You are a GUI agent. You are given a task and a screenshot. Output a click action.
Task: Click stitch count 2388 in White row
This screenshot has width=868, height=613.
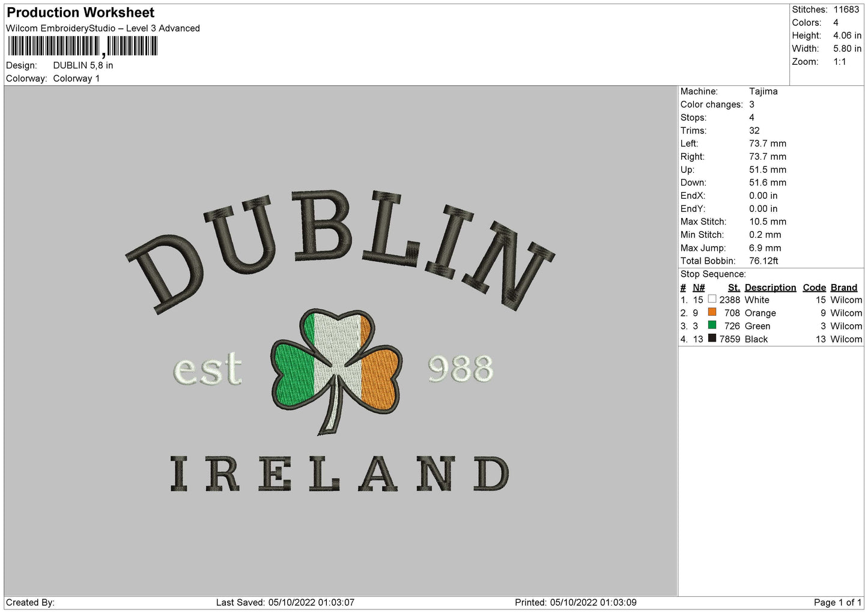pos(730,300)
